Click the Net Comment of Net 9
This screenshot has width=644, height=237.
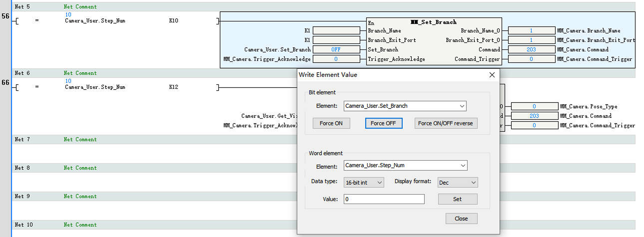click(80, 197)
